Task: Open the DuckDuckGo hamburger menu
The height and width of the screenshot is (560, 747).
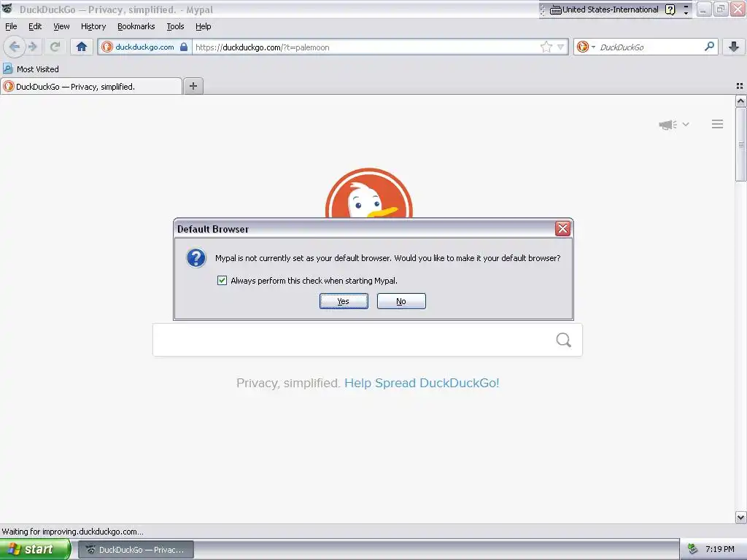Action: 718,124
